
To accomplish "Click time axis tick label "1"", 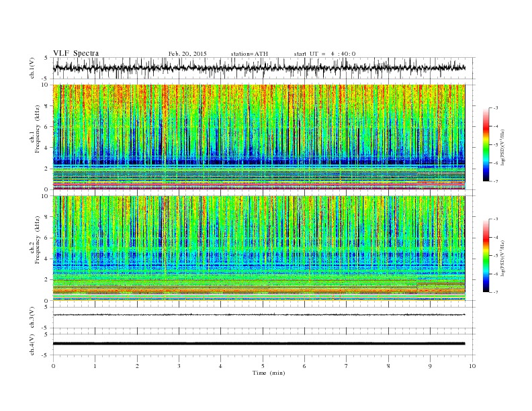I will coord(95,366).
